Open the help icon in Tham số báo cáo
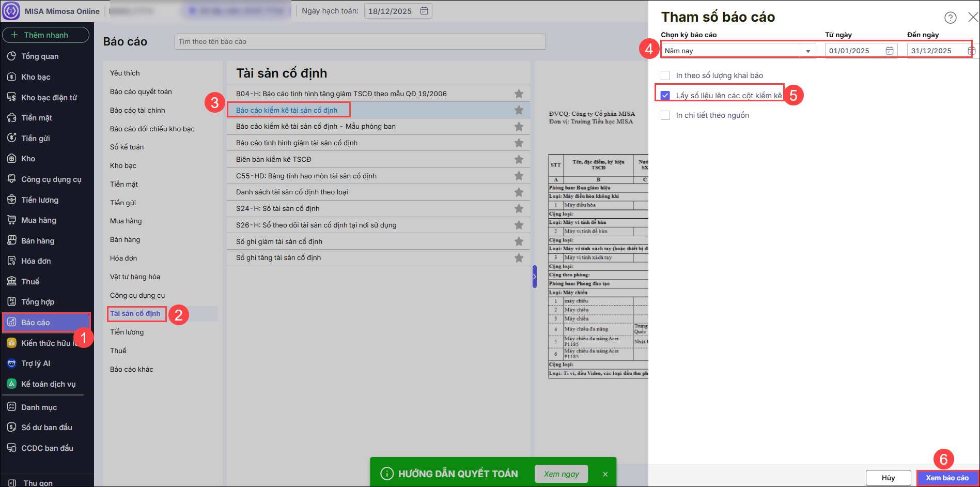The image size is (980, 487). point(950,18)
